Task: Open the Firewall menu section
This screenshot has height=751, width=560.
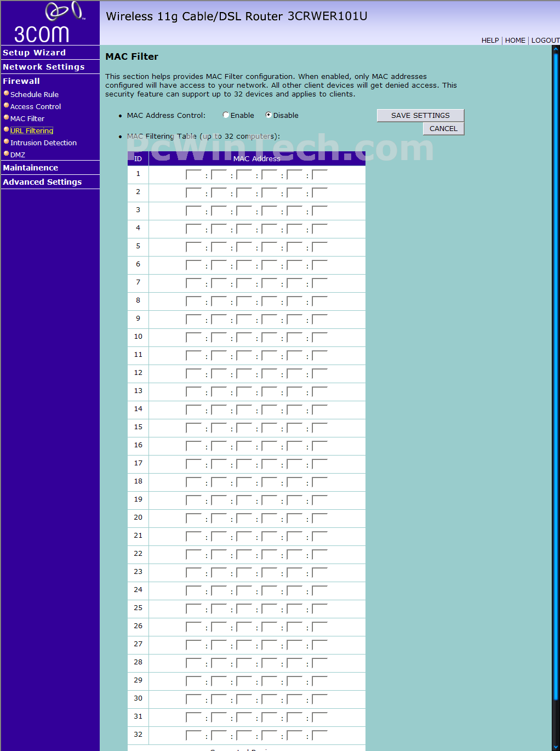Action: tap(21, 81)
